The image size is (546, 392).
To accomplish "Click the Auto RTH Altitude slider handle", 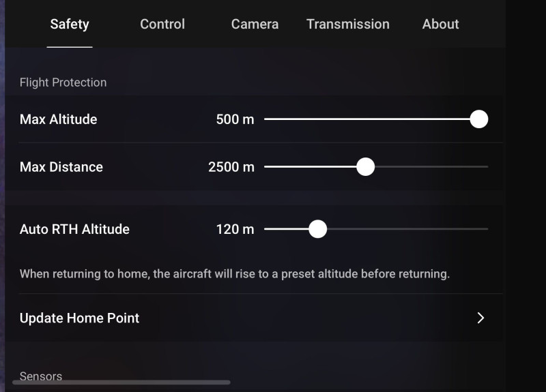I will click(x=317, y=229).
